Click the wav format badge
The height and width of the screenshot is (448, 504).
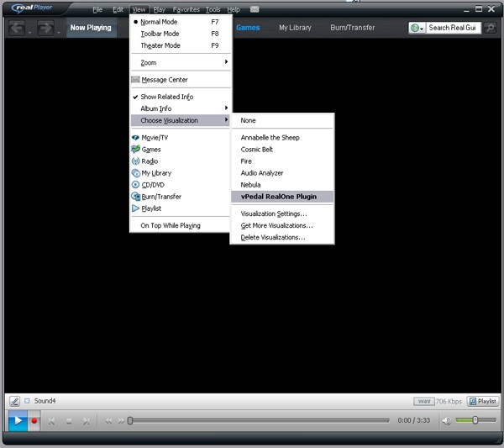424,402
